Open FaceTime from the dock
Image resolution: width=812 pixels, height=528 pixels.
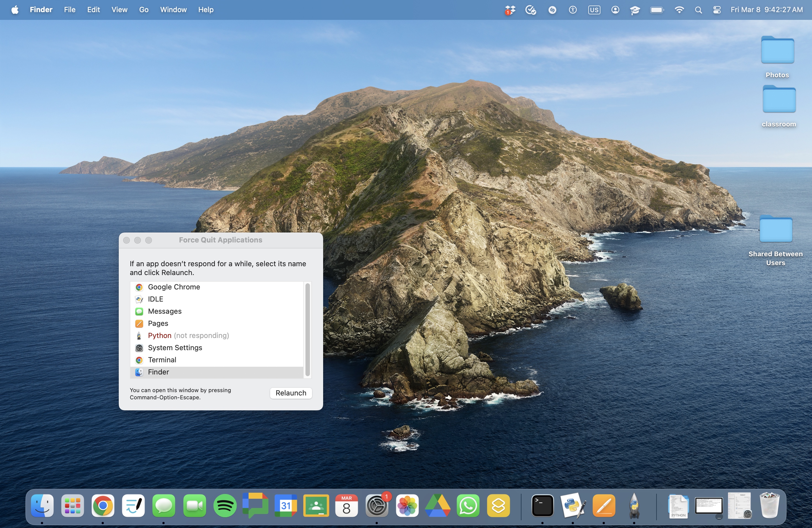[x=194, y=505]
